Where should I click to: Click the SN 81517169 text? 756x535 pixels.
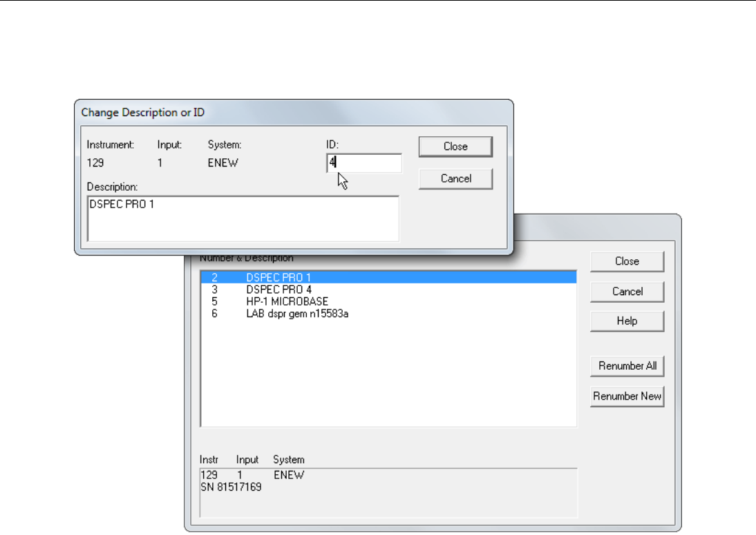pos(231,487)
